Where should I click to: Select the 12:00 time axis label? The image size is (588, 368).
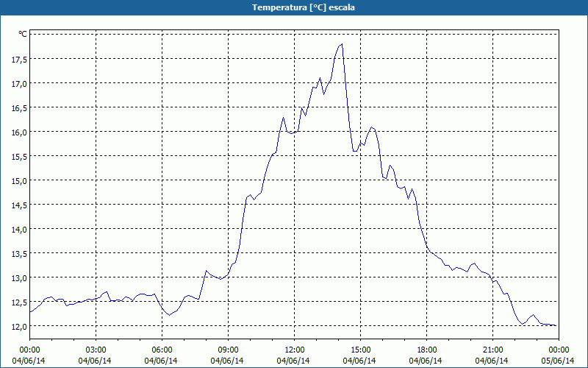tap(295, 349)
